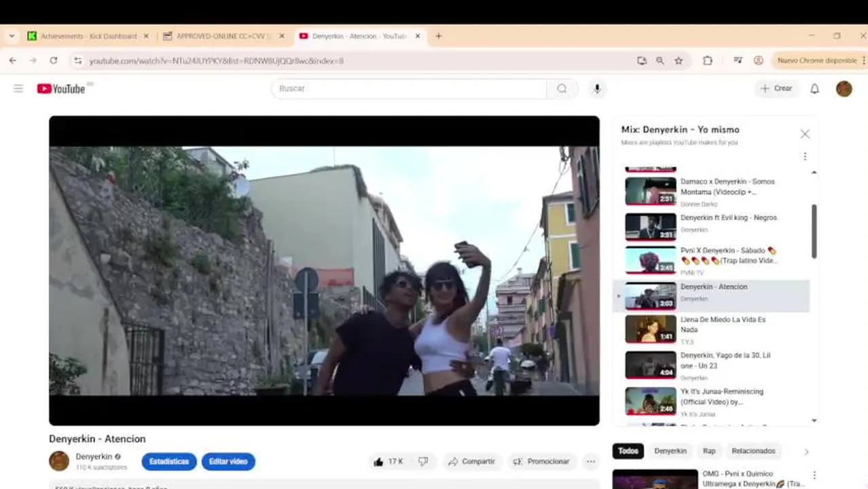868x489 pixels.
Task: Open the Denyerkin channel name link
Action: pos(94,456)
